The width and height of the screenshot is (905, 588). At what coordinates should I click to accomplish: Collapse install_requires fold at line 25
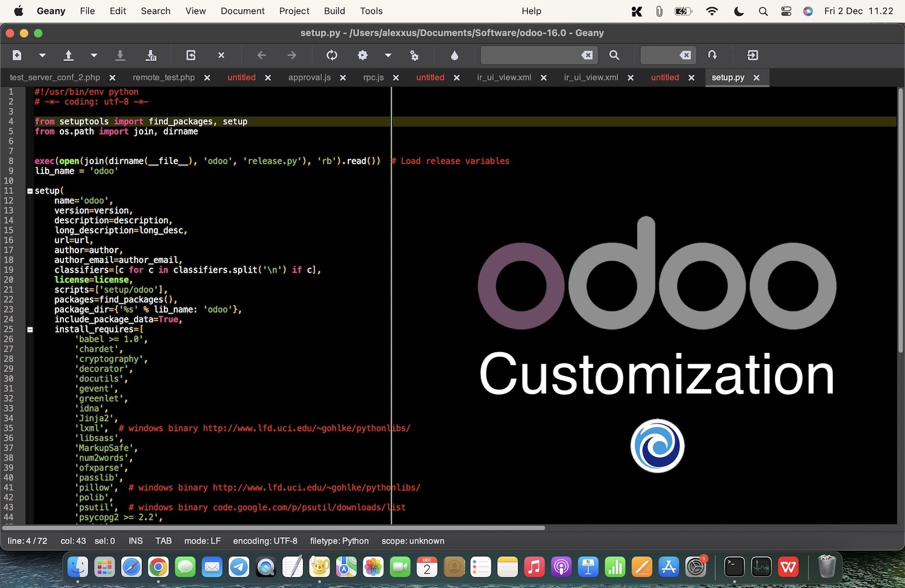(x=30, y=330)
